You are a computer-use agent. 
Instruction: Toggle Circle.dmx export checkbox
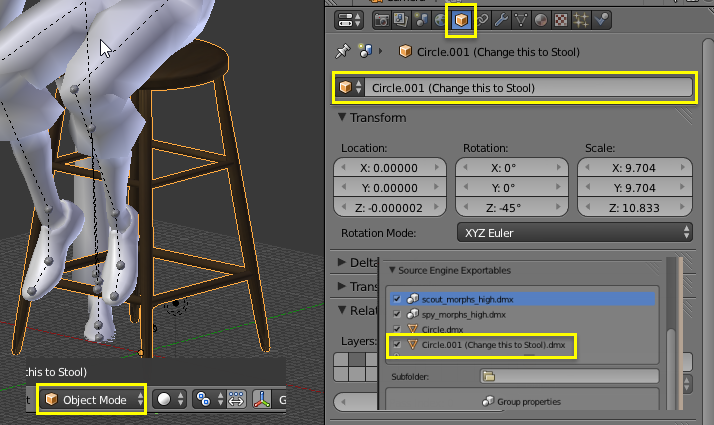click(397, 329)
